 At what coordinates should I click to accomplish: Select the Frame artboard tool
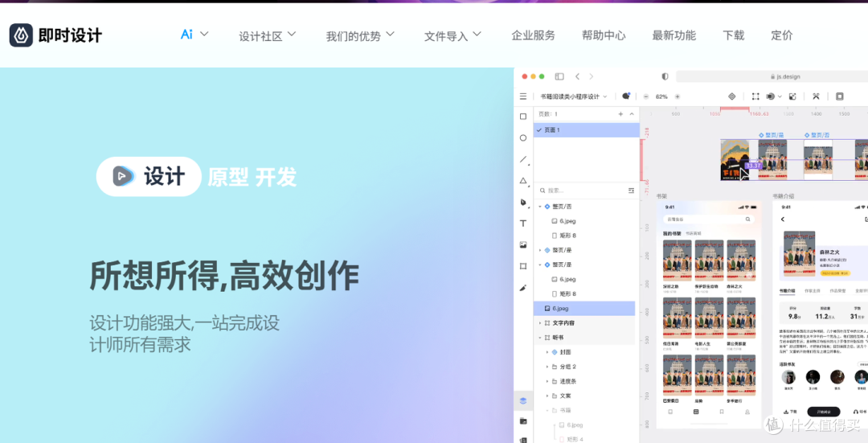point(523,266)
